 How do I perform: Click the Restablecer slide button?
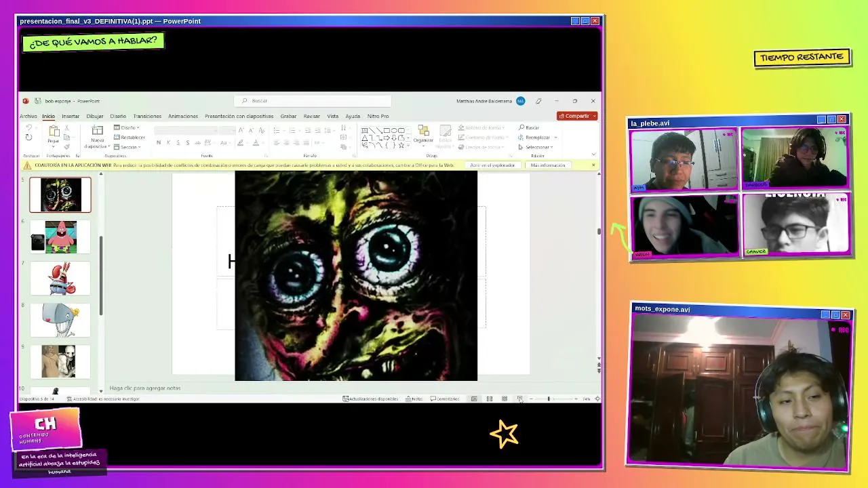tap(129, 137)
